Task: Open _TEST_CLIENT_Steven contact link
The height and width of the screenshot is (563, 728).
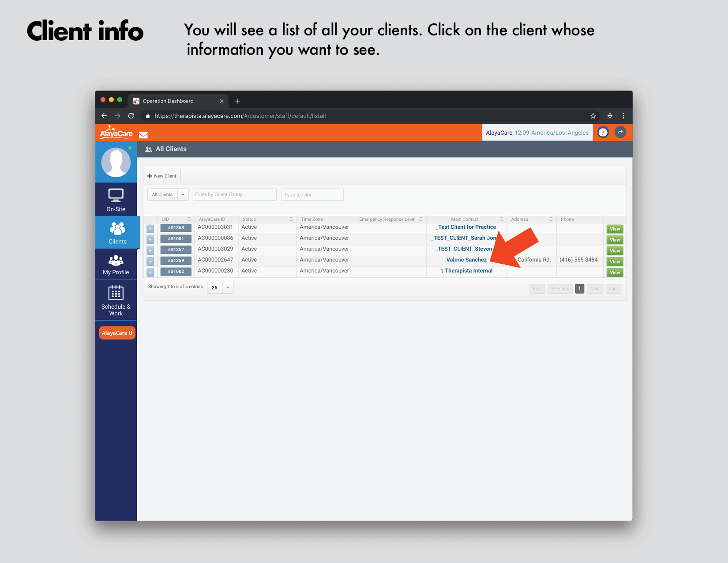Action: coord(463,249)
